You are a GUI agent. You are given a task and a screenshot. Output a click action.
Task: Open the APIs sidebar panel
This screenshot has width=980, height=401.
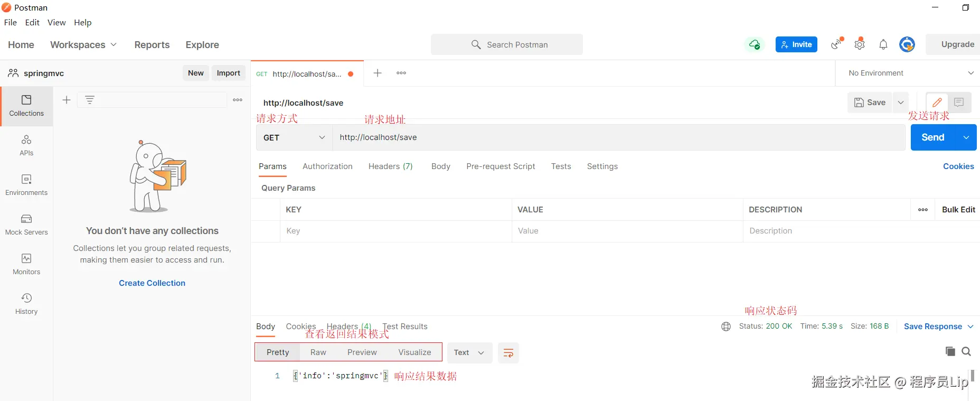[x=26, y=146]
